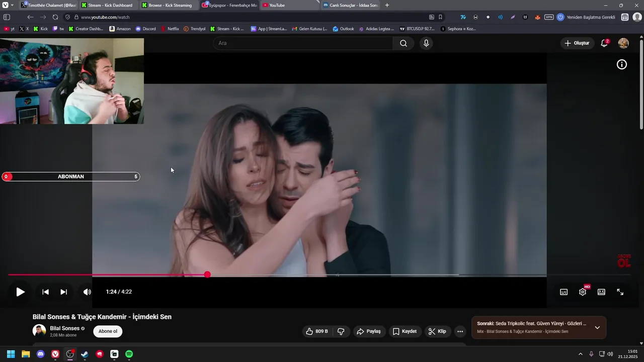Switch to Canlı Sonuçlar tab
This screenshot has width=644, height=362.
(x=350, y=5)
